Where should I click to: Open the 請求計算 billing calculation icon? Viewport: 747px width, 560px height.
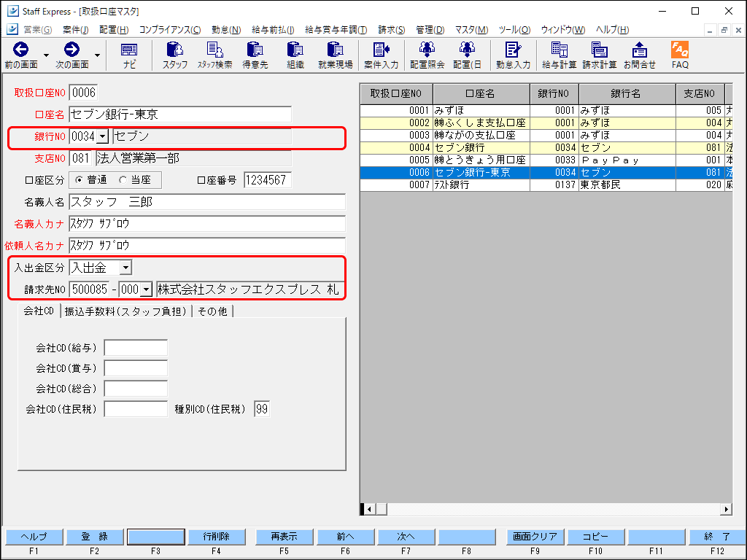600,55
